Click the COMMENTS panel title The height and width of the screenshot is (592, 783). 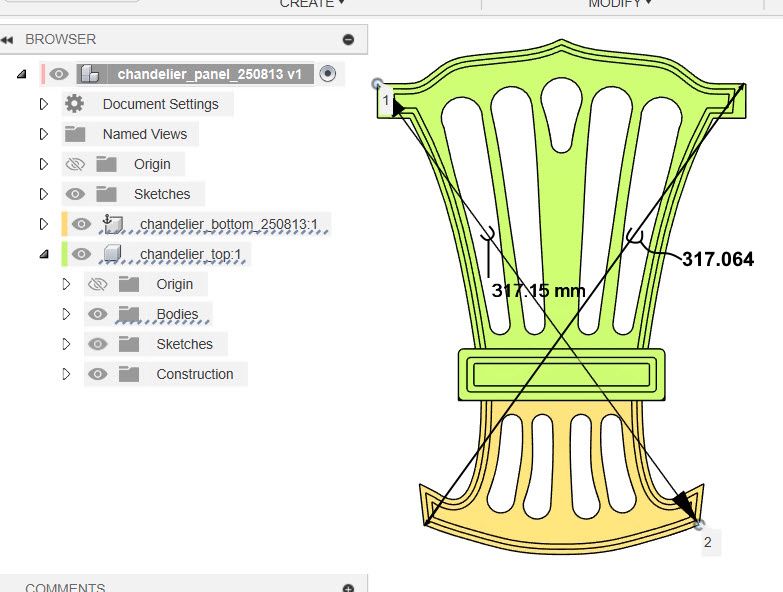[65, 588]
